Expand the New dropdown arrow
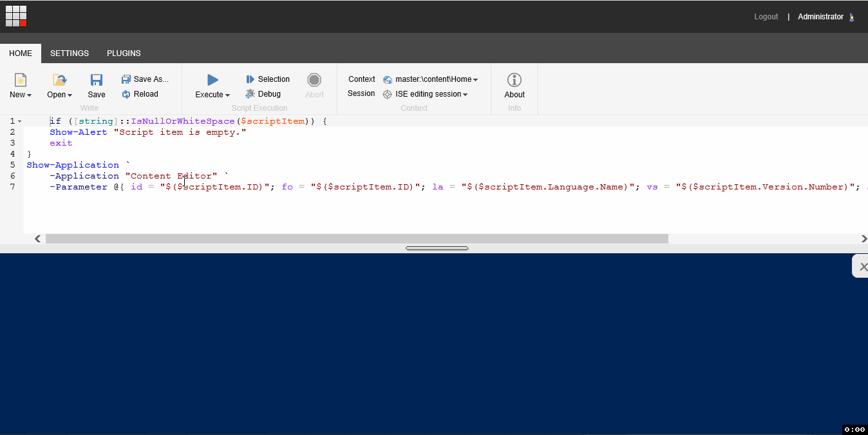The height and width of the screenshot is (435, 868). pos(29,95)
